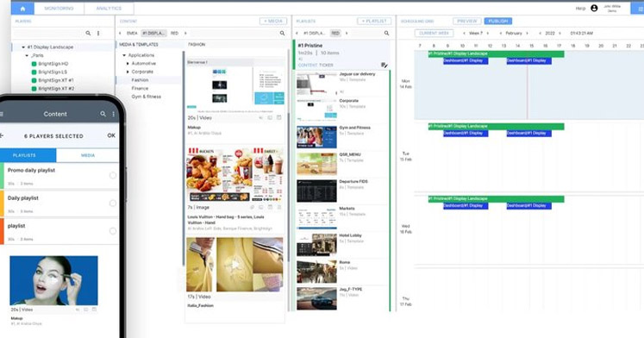Collapse the Applications folder
Image resolution: width=644 pixels, height=338 pixels.
[124, 55]
